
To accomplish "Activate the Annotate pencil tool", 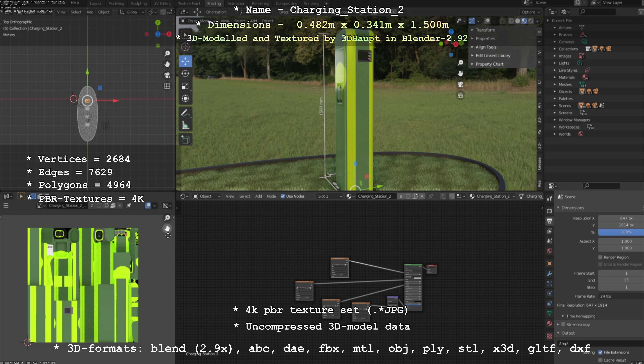I will [x=185, y=113].
